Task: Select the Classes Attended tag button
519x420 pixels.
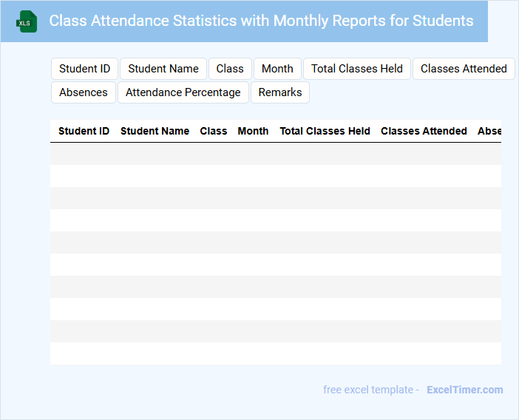Action: (x=464, y=69)
